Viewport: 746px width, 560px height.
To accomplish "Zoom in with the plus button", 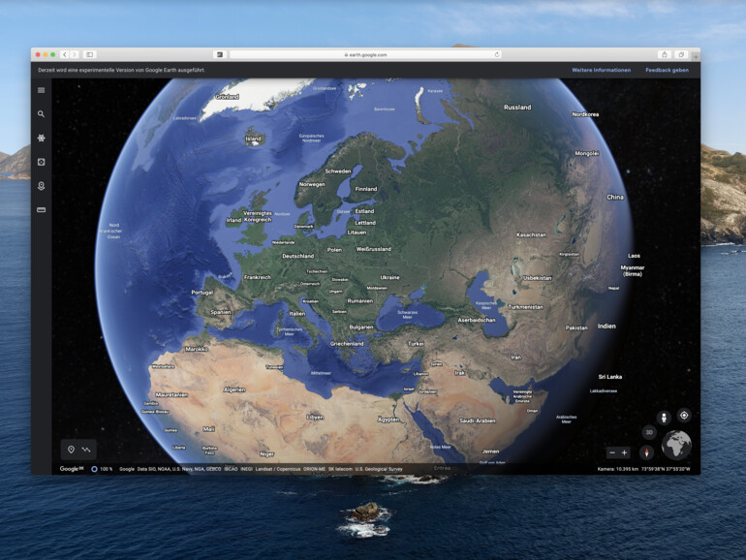I will (x=624, y=453).
